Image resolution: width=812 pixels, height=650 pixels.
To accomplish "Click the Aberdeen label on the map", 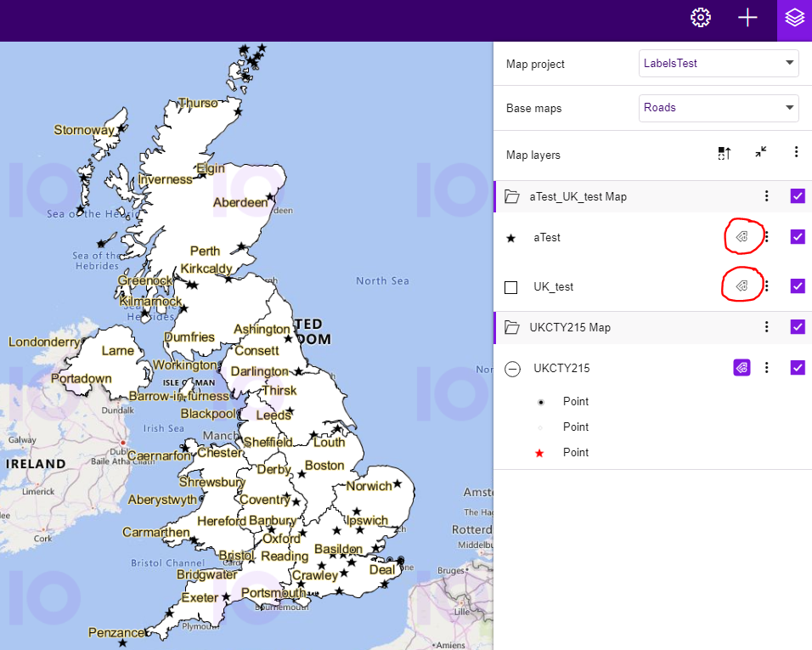I will click(240, 202).
